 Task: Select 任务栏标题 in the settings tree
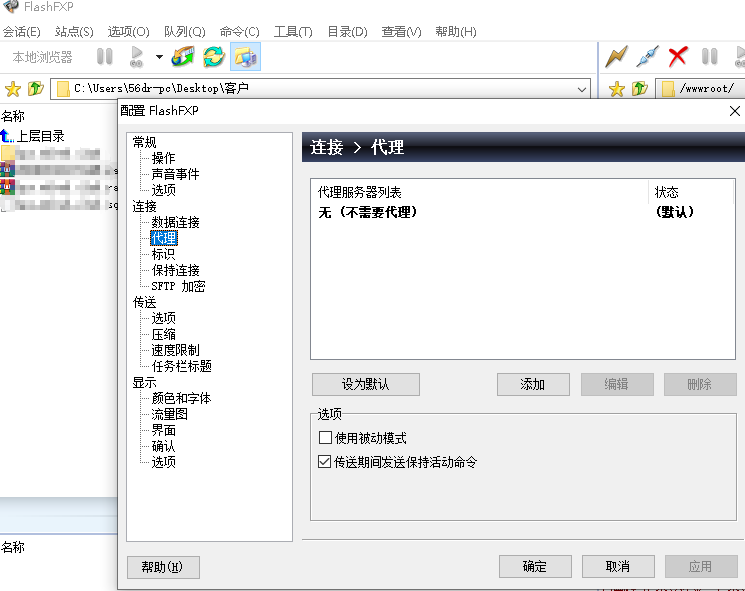[x=181, y=366]
